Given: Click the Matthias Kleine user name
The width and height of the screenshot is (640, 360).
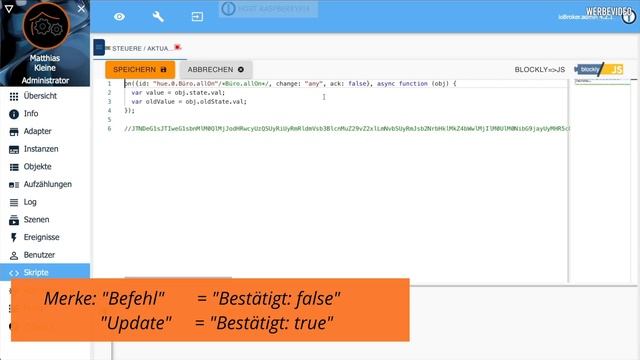Looking at the screenshot, I should (45, 63).
